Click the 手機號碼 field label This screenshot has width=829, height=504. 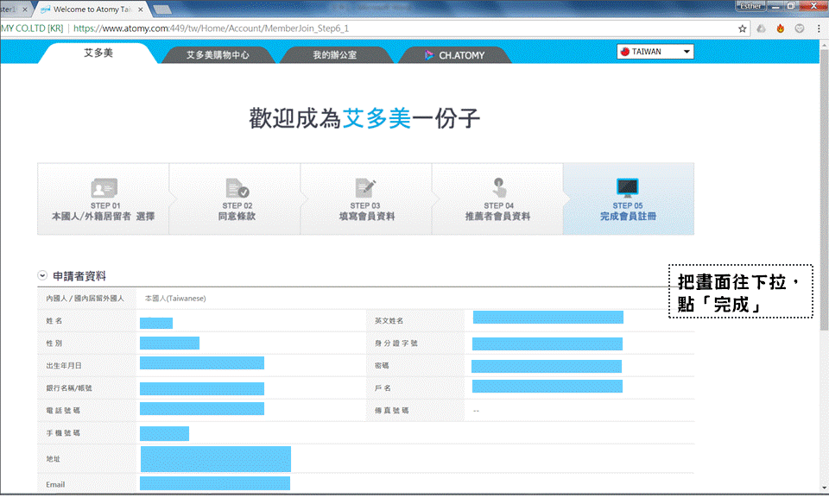[63, 432]
